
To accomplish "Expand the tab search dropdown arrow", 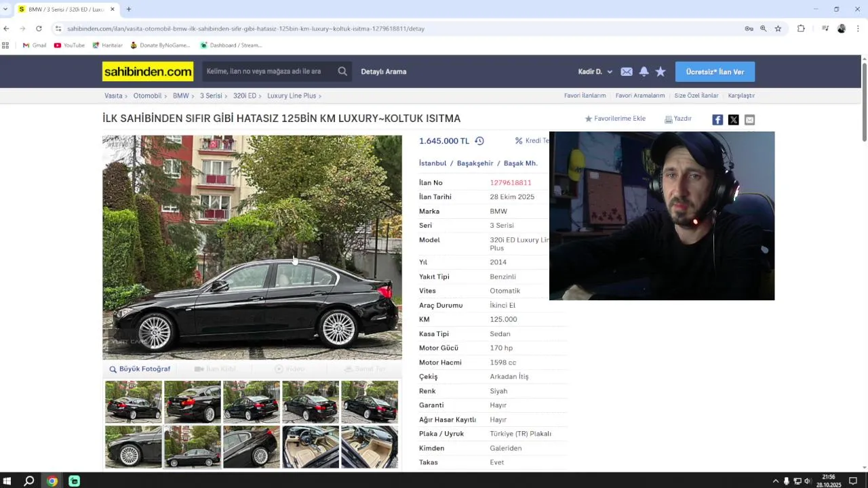I will tap(5, 9).
